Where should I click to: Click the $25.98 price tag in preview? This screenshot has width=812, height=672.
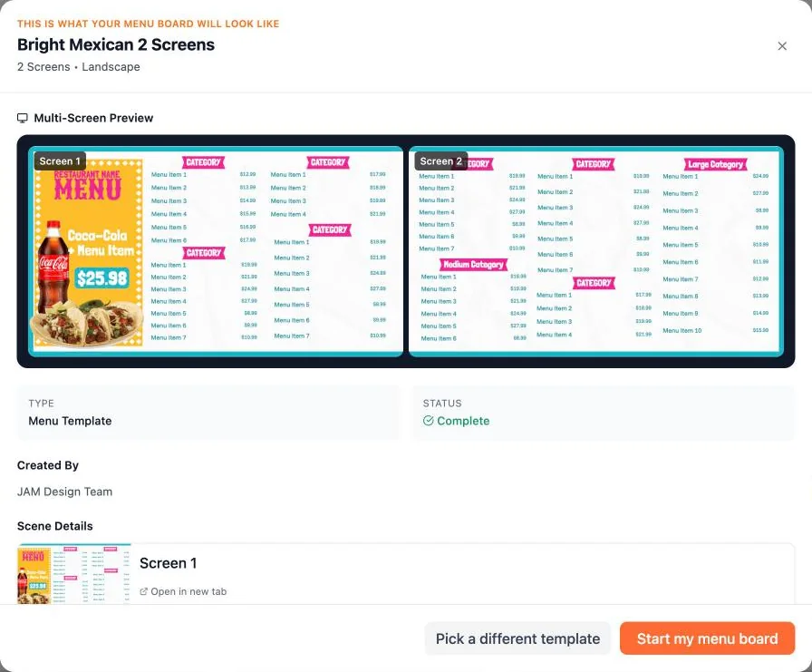point(102,278)
